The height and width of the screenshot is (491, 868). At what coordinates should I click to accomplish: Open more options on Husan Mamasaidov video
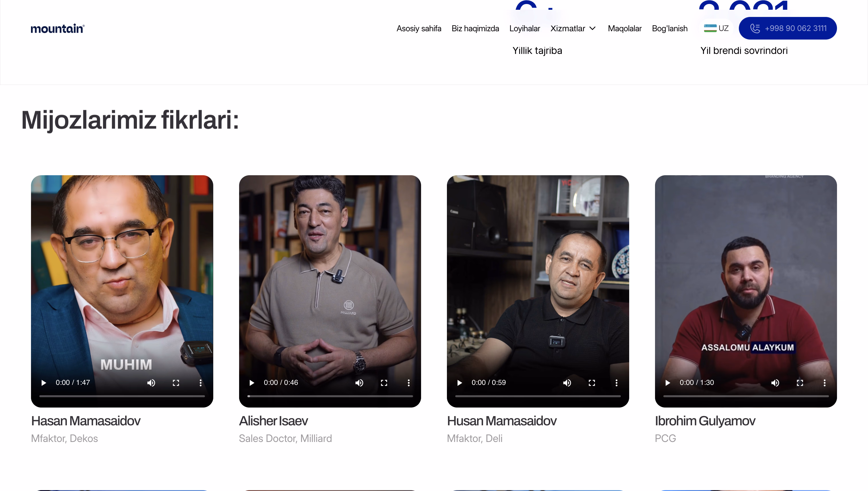617,383
